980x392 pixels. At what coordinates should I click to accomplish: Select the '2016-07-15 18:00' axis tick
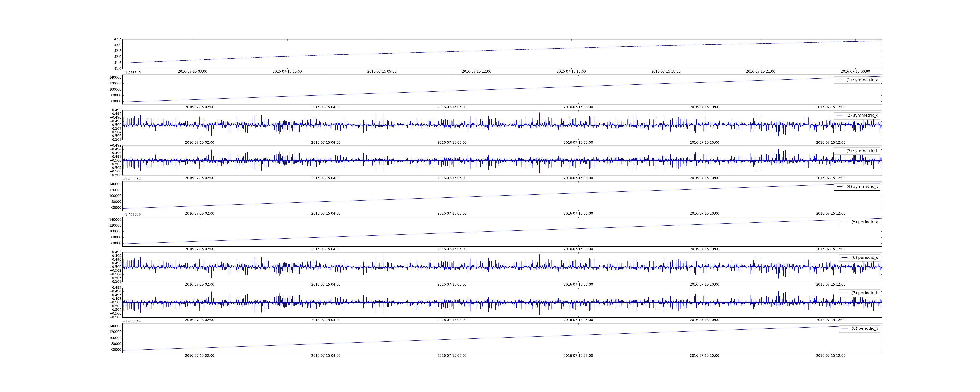coord(666,72)
